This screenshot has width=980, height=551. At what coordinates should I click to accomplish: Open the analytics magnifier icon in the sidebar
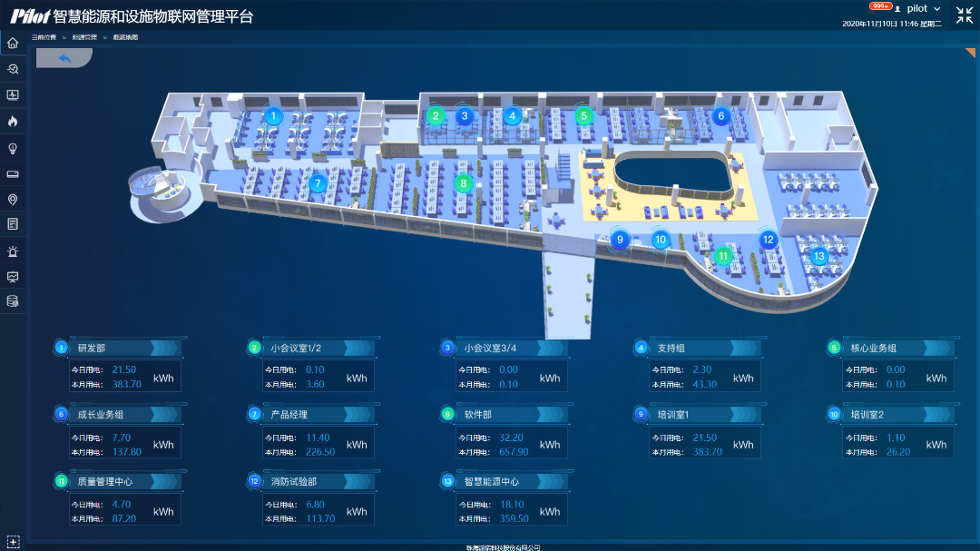click(x=13, y=69)
